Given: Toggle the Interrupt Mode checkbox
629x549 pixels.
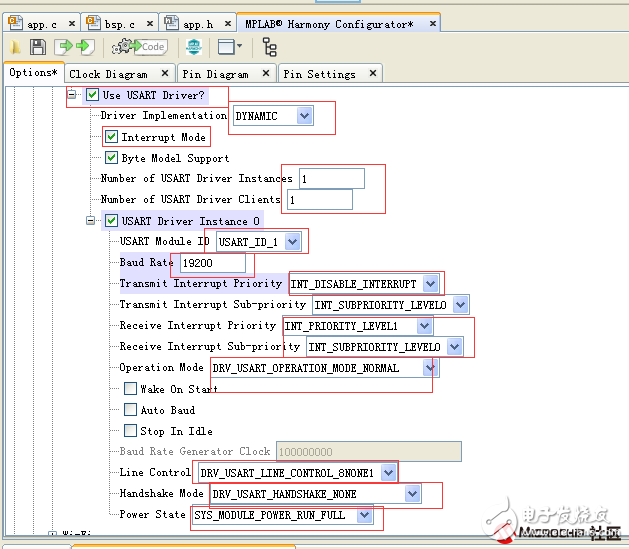Looking at the screenshot, I should pos(112,137).
